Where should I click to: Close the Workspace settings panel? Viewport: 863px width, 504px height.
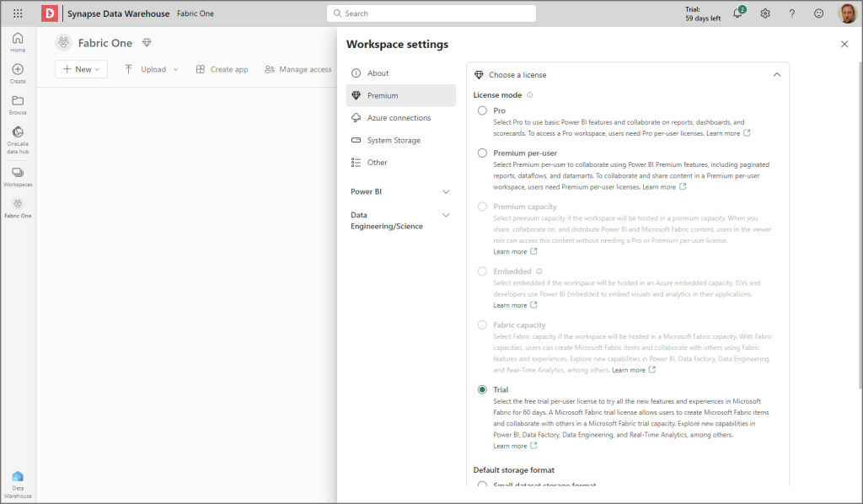click(x=844, y=44)
